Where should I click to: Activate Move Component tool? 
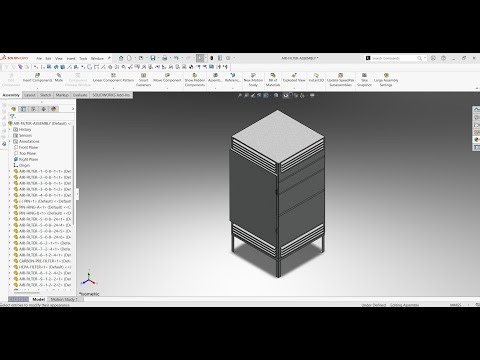coord(167,78)
